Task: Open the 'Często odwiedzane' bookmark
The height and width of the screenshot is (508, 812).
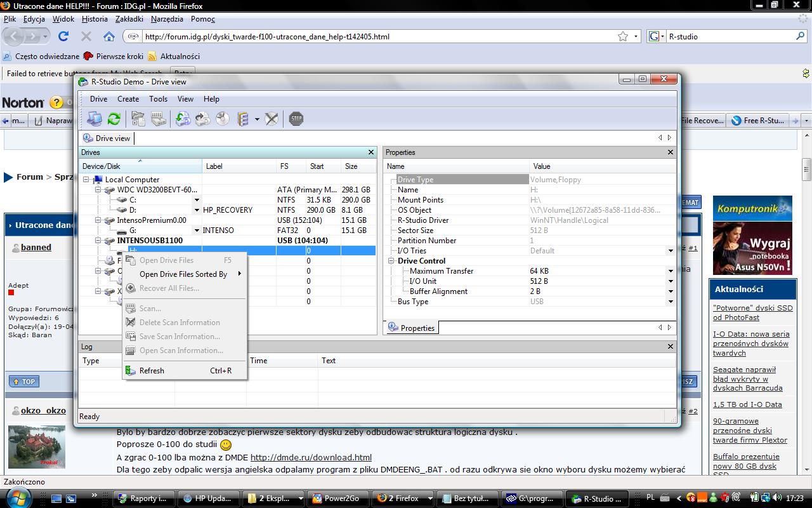Action: pos(41,57)
